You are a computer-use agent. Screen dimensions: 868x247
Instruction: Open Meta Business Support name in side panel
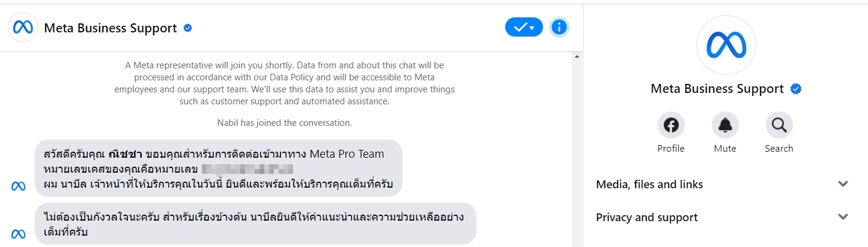click(x=717, y=89)
